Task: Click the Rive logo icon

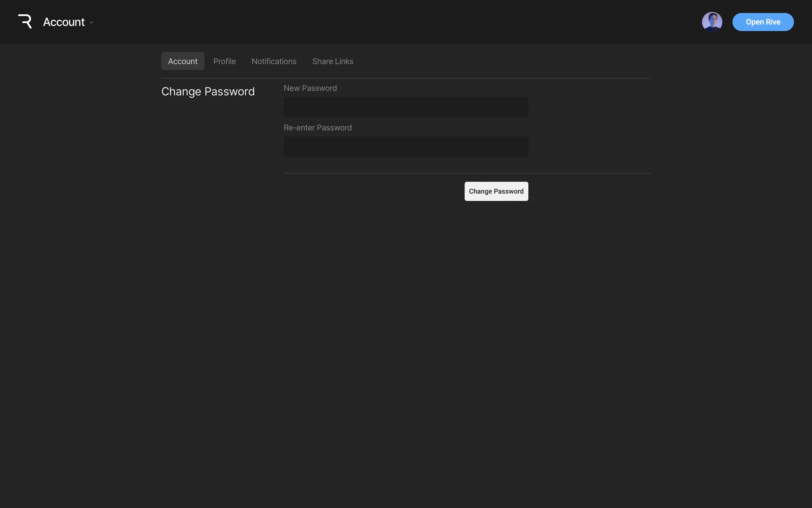Action: pyautogui.click(x=25, y=22)
